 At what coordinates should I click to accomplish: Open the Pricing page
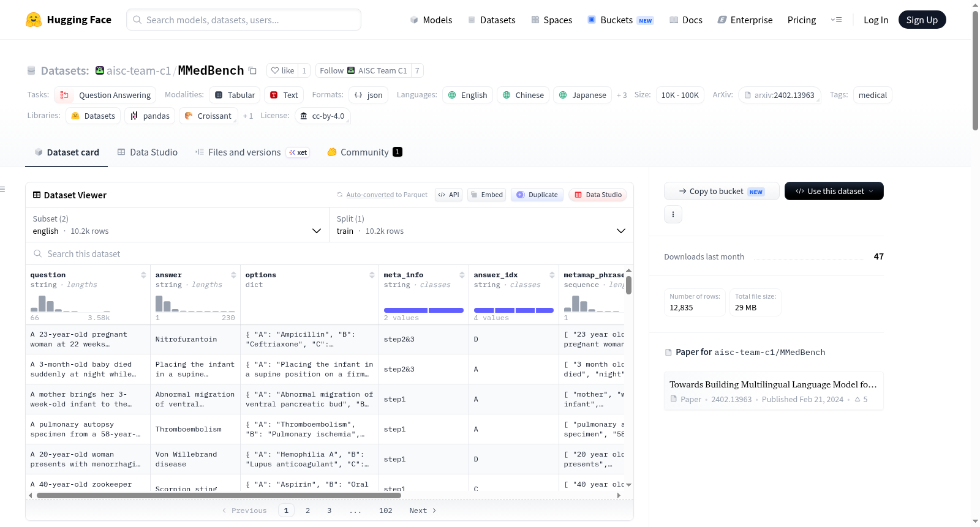coord(802,20)
